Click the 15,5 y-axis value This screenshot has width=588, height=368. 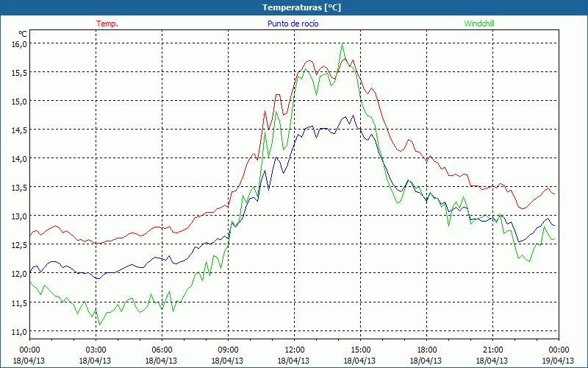click(x=19, y=72)
